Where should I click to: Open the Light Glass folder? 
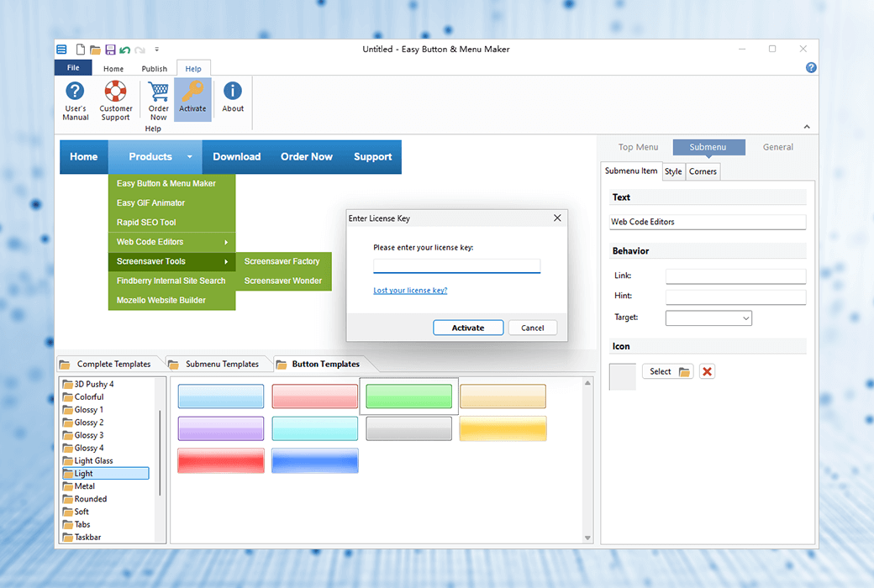point(88,461)
